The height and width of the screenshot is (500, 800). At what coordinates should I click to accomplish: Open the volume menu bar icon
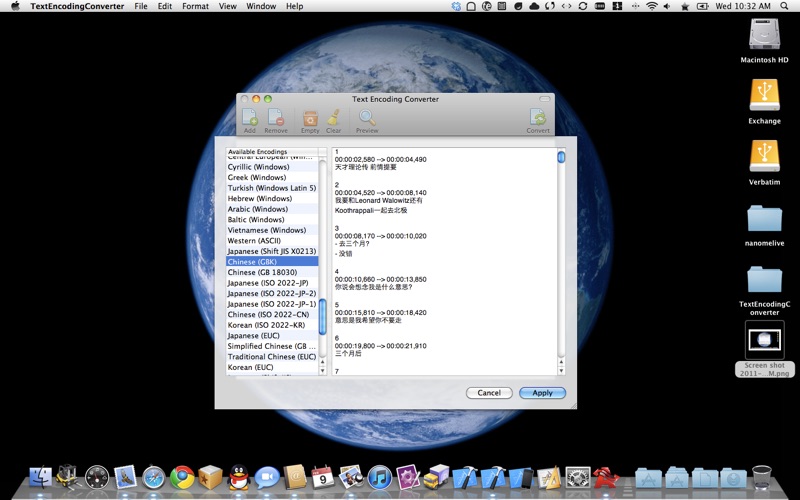pyautogui.click(x=667, y=6)
